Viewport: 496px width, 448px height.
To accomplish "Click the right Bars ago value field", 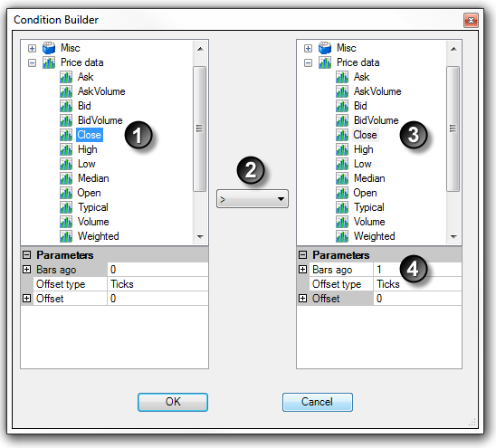I will pos(417,270).
